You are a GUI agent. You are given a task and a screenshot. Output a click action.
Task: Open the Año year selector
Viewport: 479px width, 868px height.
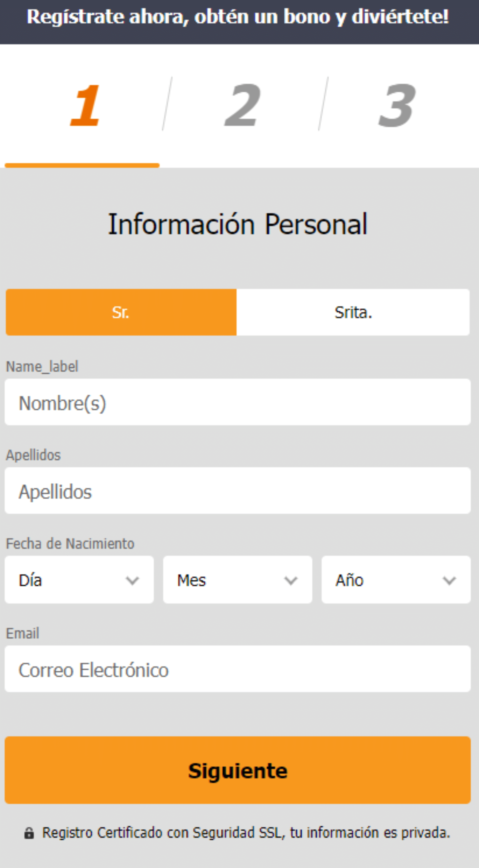(x=396, y=580)
